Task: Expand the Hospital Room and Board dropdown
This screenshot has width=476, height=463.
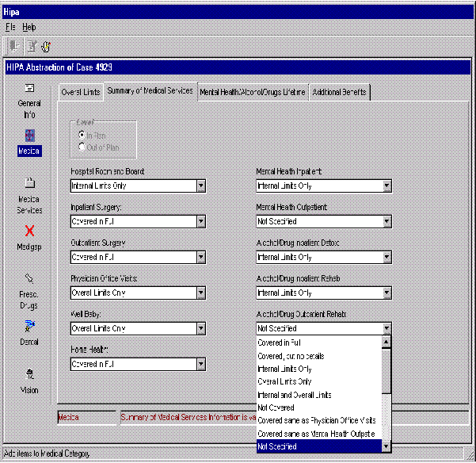Action: [x=201, y=186]
